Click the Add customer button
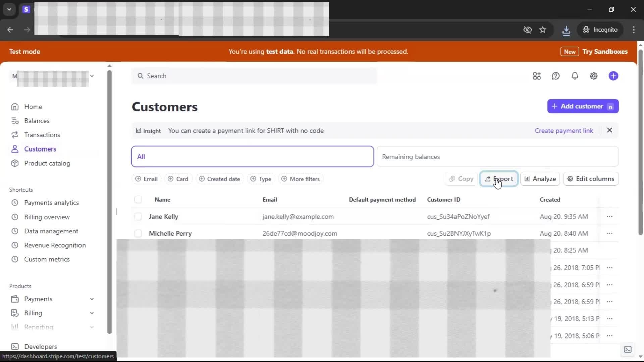This screenshot has width=644, height=362. tap(582, 106)
